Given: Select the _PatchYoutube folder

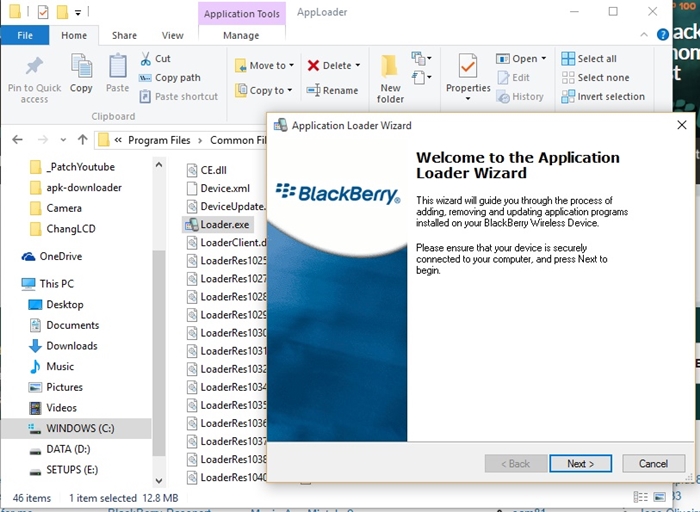Looking at the screenshot, I should coord(73,167).
